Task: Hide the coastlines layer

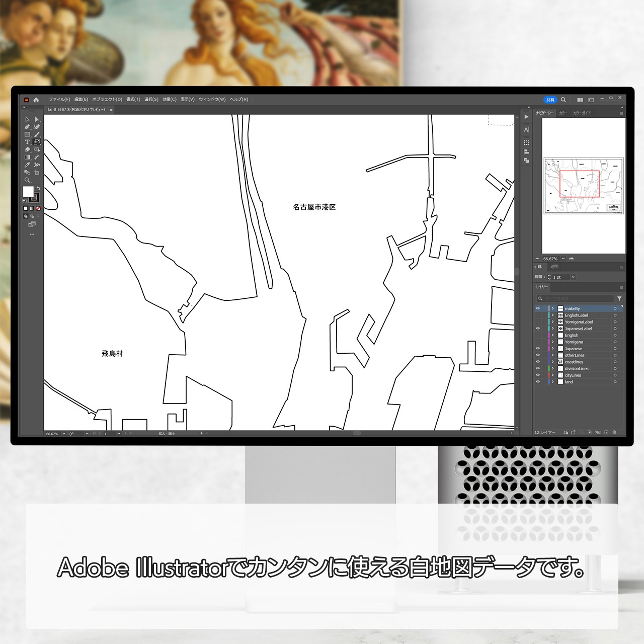Action: coord(538,362)
